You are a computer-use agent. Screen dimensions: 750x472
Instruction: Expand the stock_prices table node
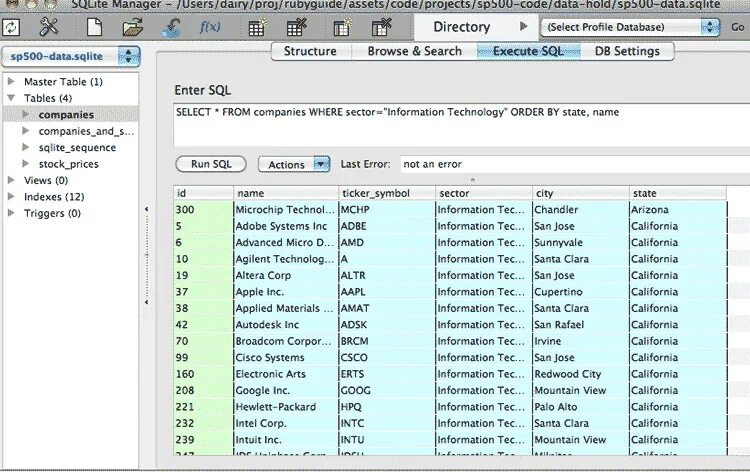coord(26,164)
